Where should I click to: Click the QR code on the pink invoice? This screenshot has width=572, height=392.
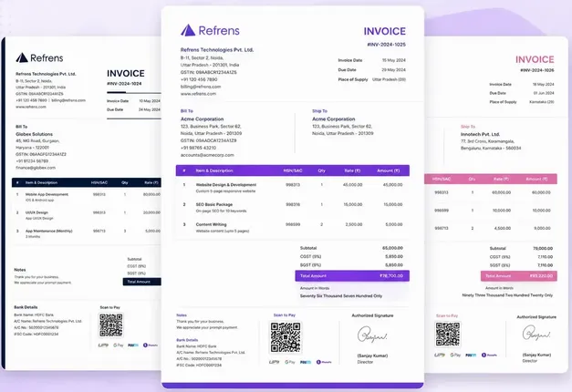click(x=448, y=334)
